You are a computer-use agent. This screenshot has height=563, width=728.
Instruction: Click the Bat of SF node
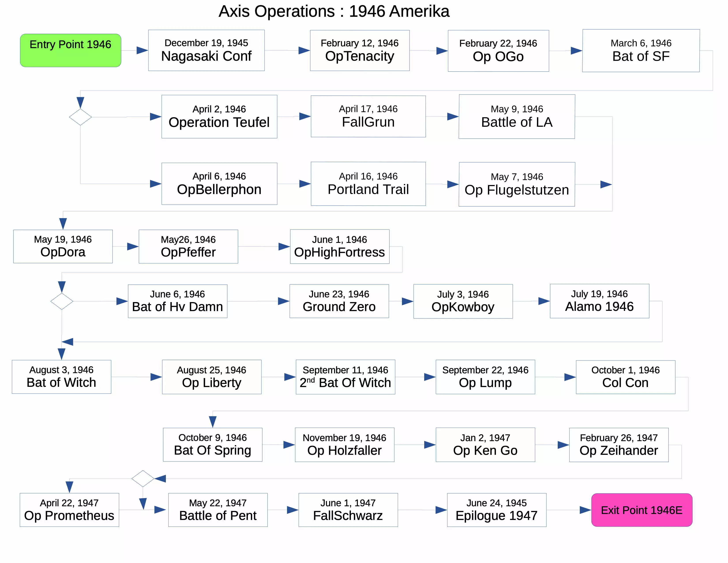(x=641, y=51)
